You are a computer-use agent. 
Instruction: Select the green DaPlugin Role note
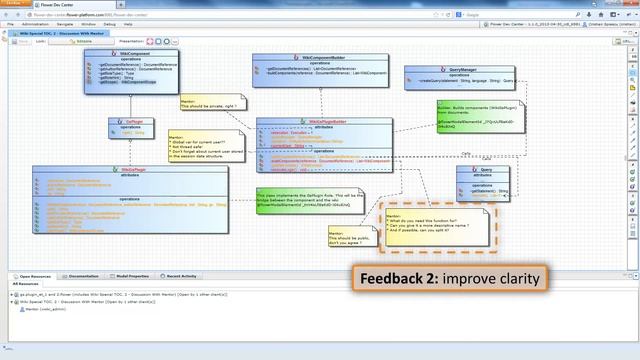[310, 201]
